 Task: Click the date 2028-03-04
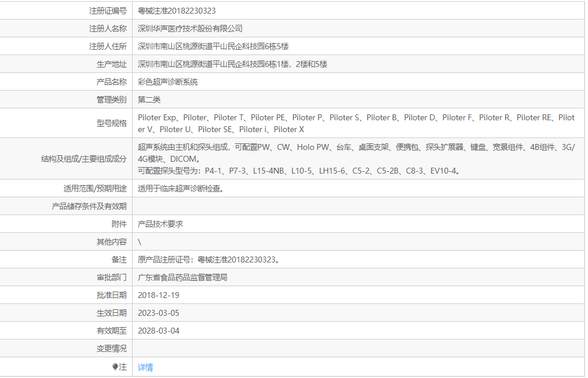coord(159,331)
